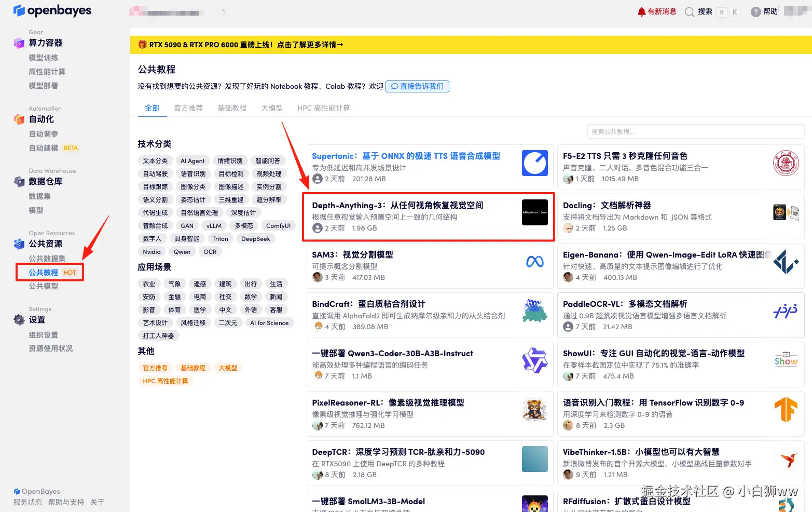Click the BindCraft protein icon
The image size is (812, 512).
point(535,311)
